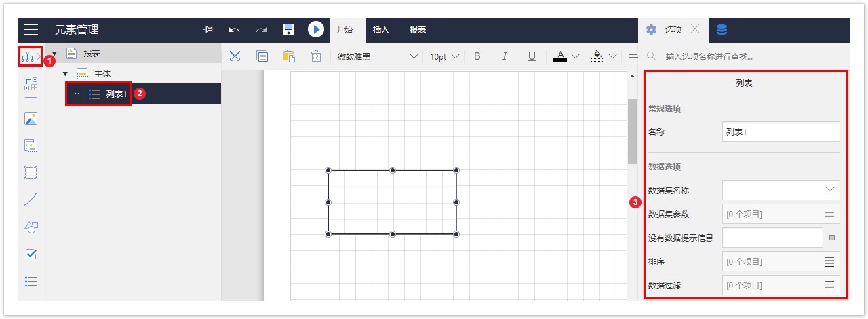Screen dimensions: 868x319
Task: Select the line tool in sidebar
Action: tap(31, 200)
